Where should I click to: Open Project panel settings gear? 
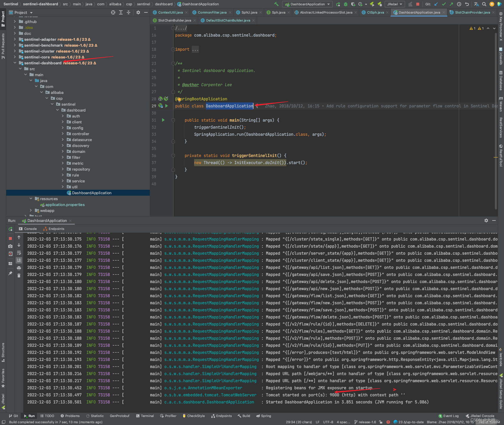point(138,12)
